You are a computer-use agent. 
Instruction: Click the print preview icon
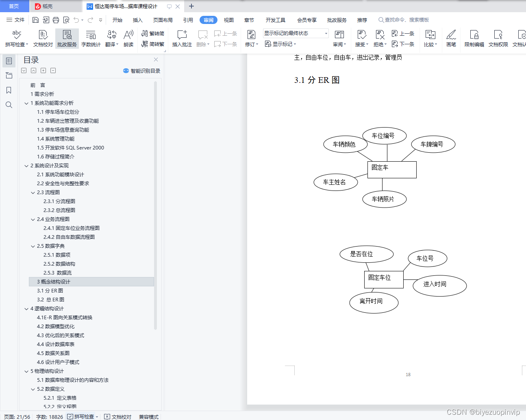66,20
